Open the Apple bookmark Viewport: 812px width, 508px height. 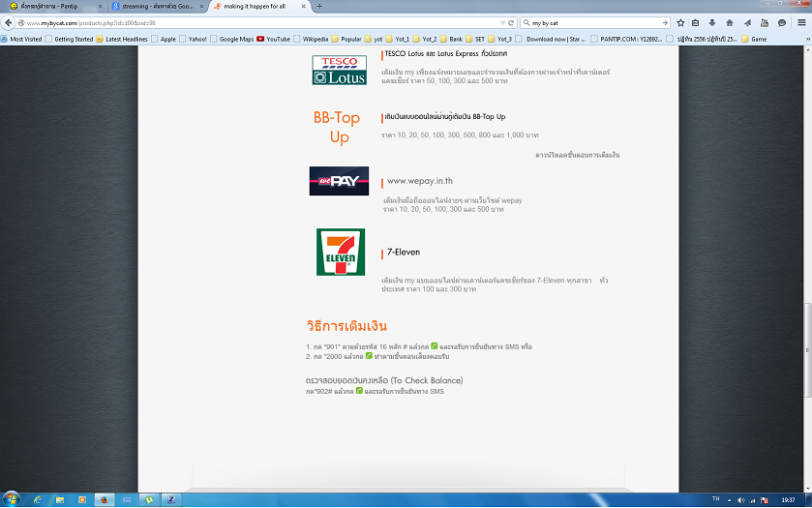pos(164,39)
